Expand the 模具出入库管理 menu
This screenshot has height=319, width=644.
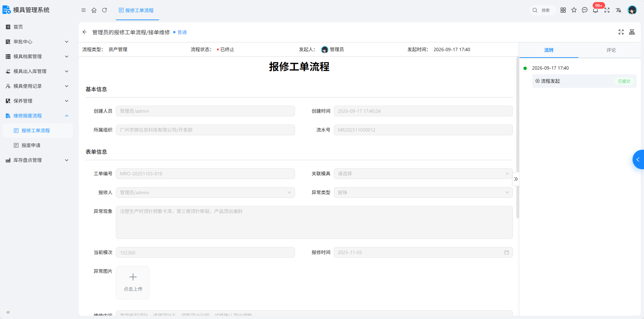[x=38, y=71]
